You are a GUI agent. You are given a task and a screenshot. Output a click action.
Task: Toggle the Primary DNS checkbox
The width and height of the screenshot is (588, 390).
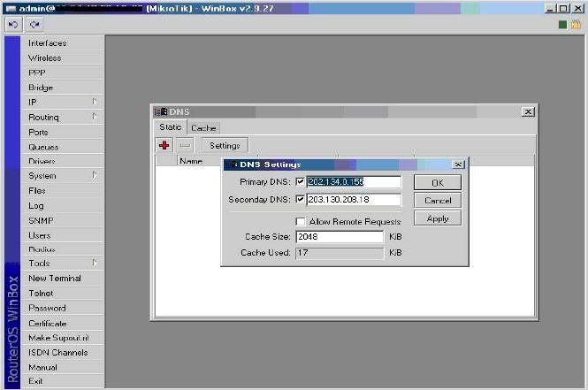pyautogui.click(x=300, y=182)
